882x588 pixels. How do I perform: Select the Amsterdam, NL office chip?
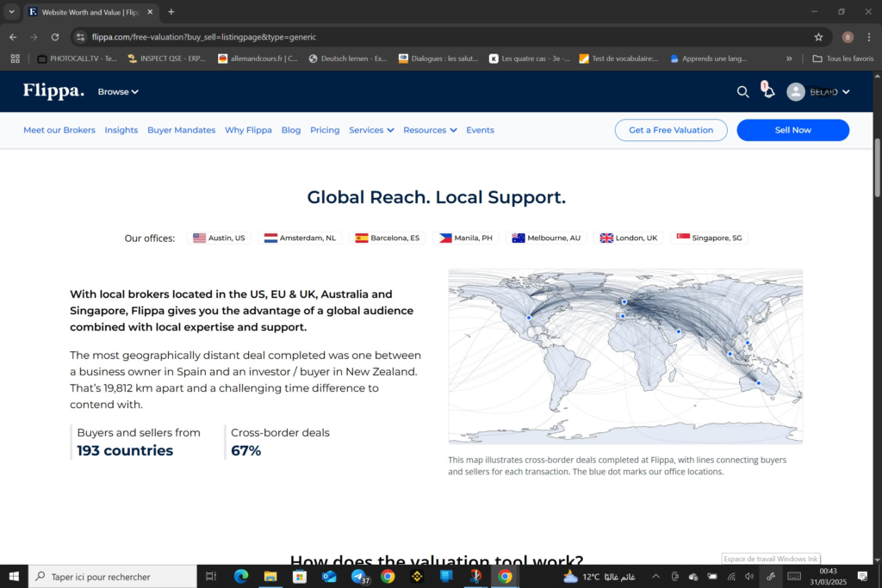[300, 238]
